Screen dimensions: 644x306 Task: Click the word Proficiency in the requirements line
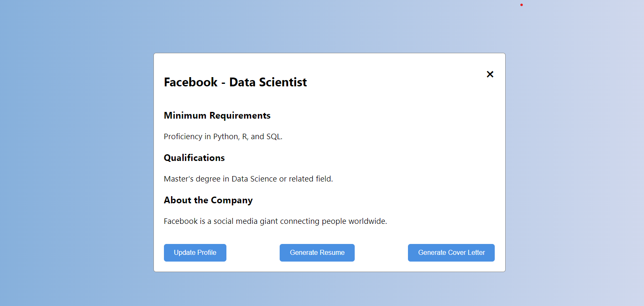click(x=183, y=137)
